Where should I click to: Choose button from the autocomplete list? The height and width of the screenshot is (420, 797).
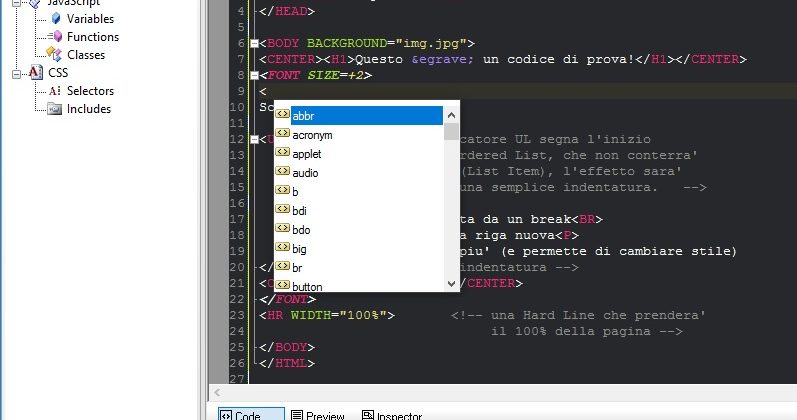point(366,286)
